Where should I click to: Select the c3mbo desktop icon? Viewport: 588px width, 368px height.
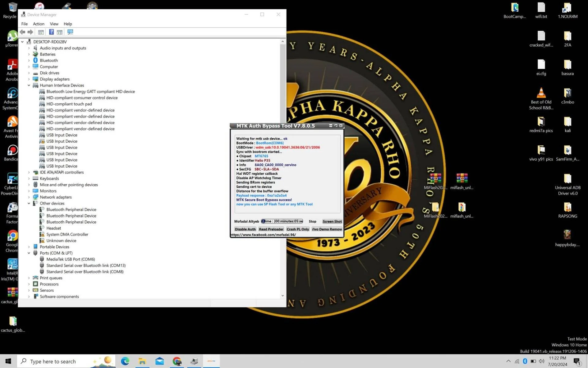tap(567, 96)
